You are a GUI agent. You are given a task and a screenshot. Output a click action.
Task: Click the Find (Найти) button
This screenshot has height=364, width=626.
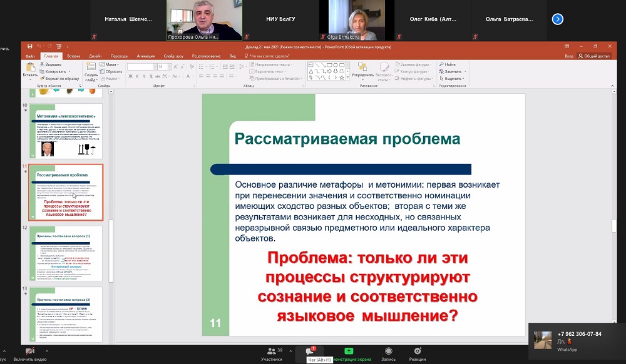tap(449, 64)
